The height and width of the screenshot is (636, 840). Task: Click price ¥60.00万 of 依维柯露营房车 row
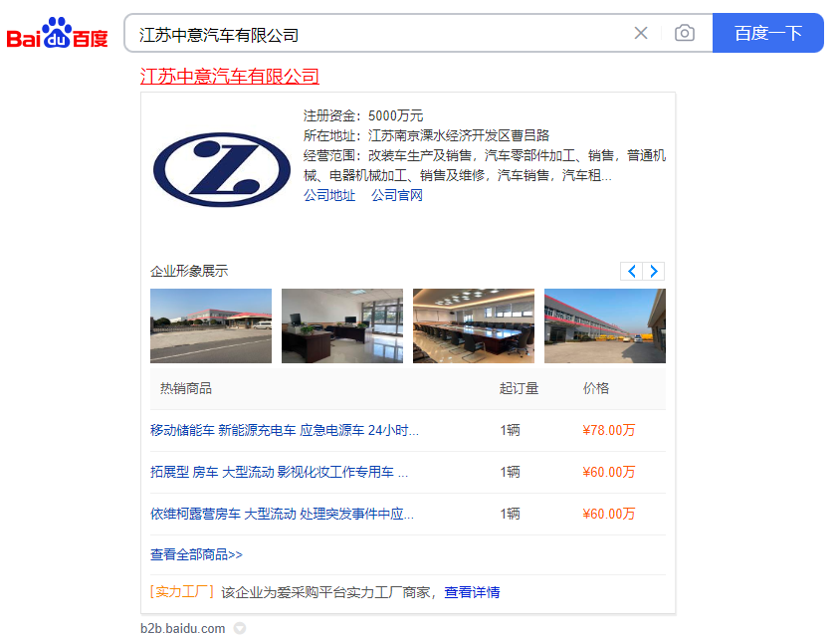[608, 514]
